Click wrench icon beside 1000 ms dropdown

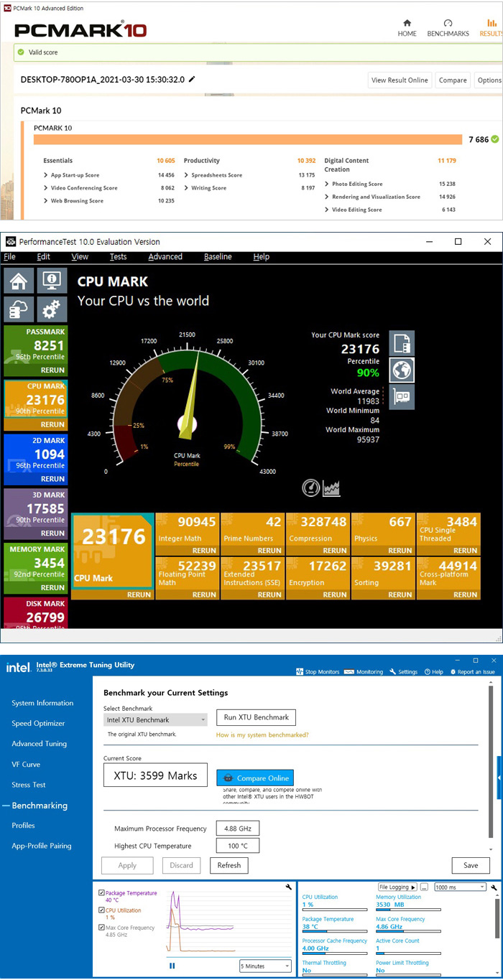point(494,887)
